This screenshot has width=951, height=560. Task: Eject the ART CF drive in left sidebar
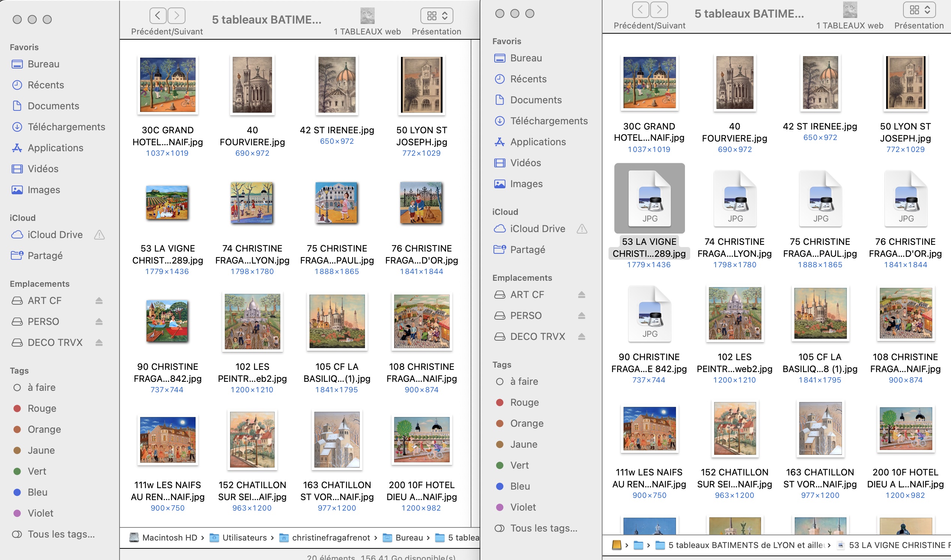point(99,301)
